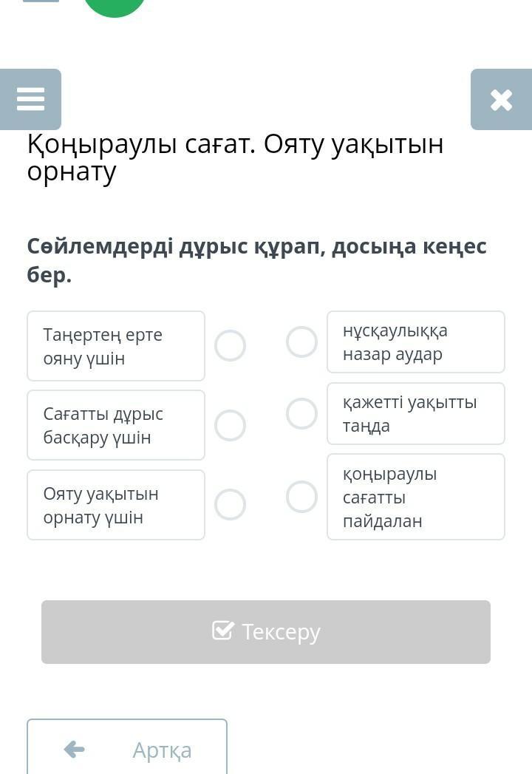Screen dimensions: 532x774
Task: Click the card Ояту уақытын орнату үшін
Action: tap(116, 505)
